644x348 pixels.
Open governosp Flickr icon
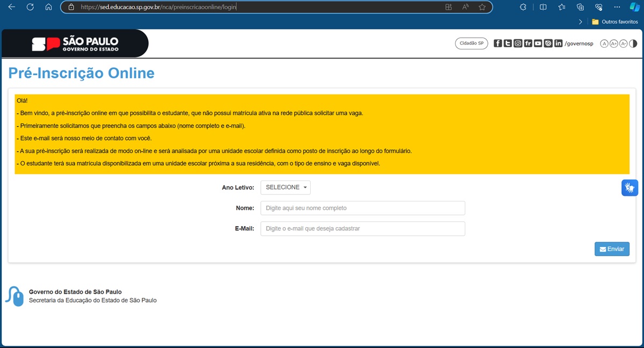coord(528,44)
